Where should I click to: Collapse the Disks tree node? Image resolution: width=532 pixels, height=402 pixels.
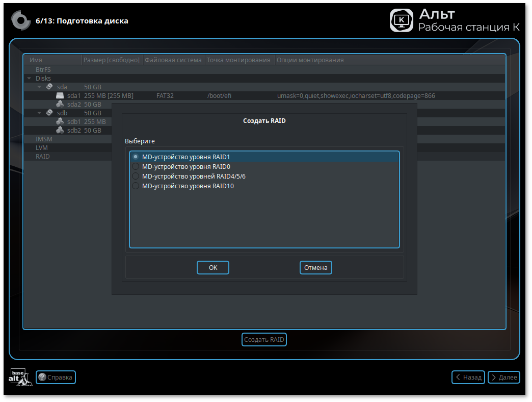[29, 79]
